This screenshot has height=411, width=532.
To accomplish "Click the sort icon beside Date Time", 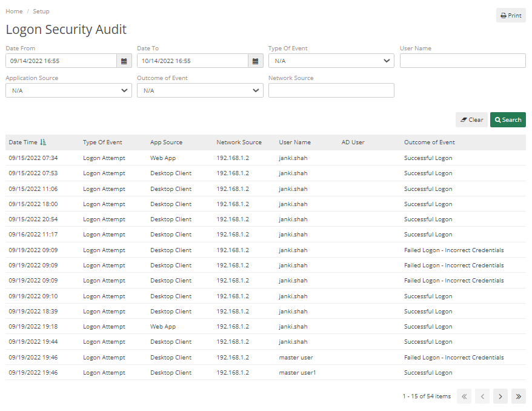I will pyautogui.click(x=42, y=142).
